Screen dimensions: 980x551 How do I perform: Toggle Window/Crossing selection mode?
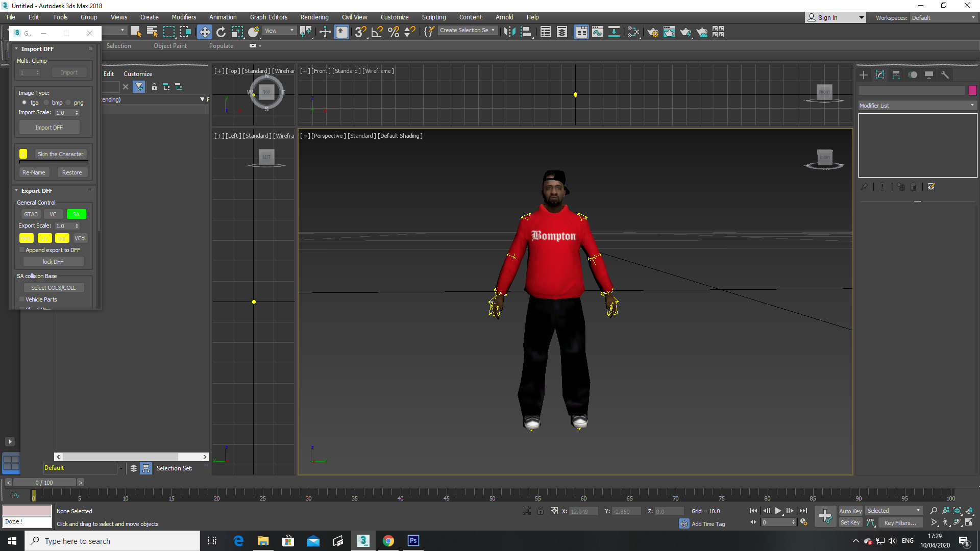point(185,32)
